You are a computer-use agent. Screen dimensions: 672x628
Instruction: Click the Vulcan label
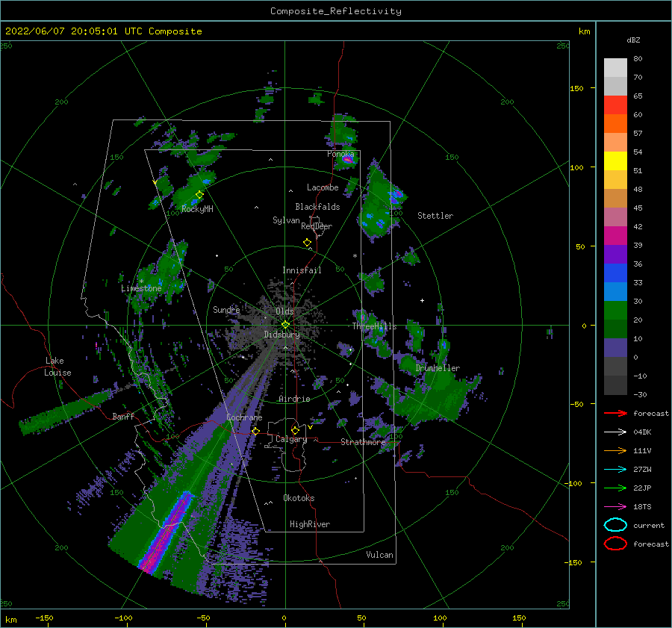379,555
